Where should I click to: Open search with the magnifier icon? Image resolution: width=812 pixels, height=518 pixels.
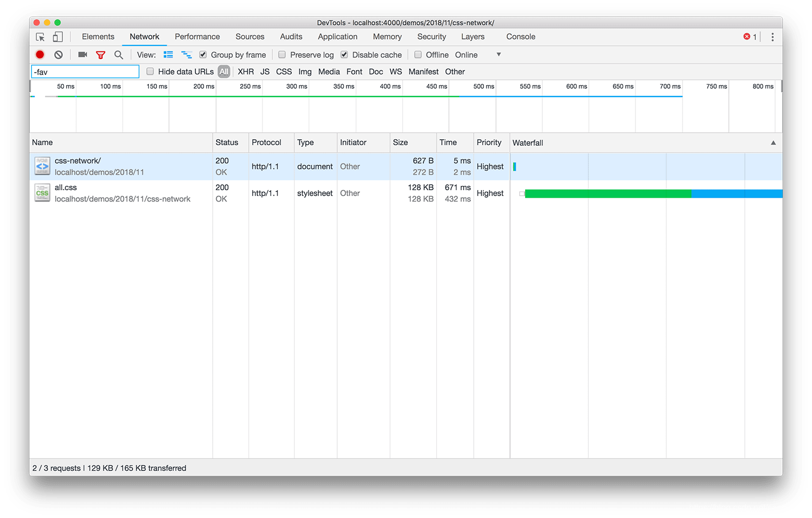point(119,55)
